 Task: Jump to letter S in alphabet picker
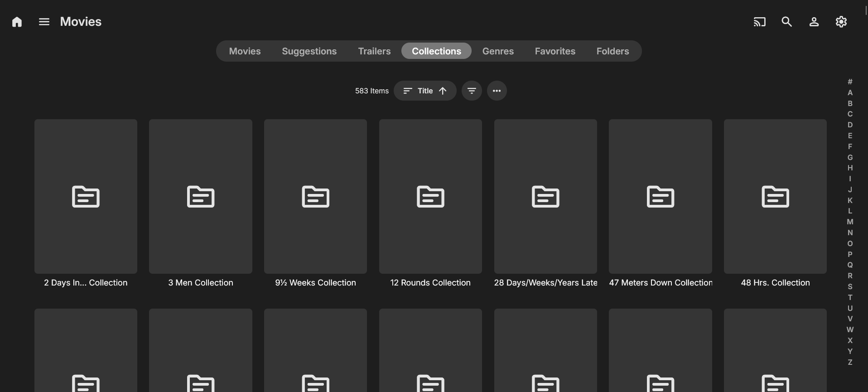[x=850, y=286]
